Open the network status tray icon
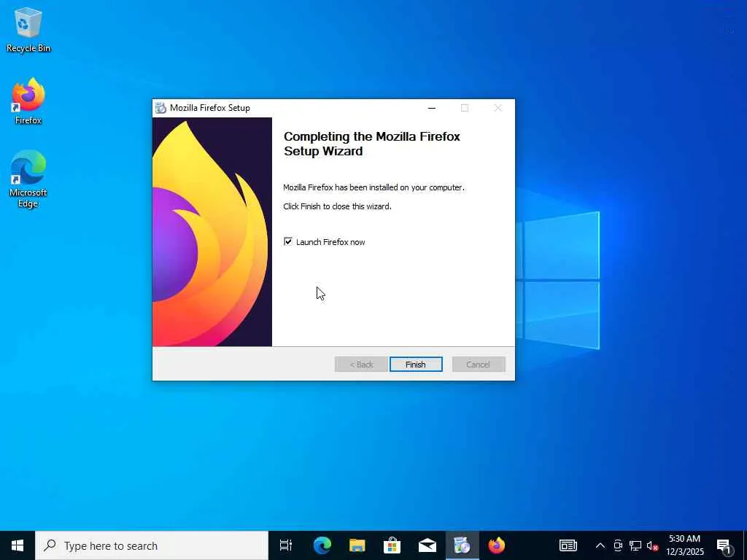This screenshot has height=560, width=747. coord(635,545)
